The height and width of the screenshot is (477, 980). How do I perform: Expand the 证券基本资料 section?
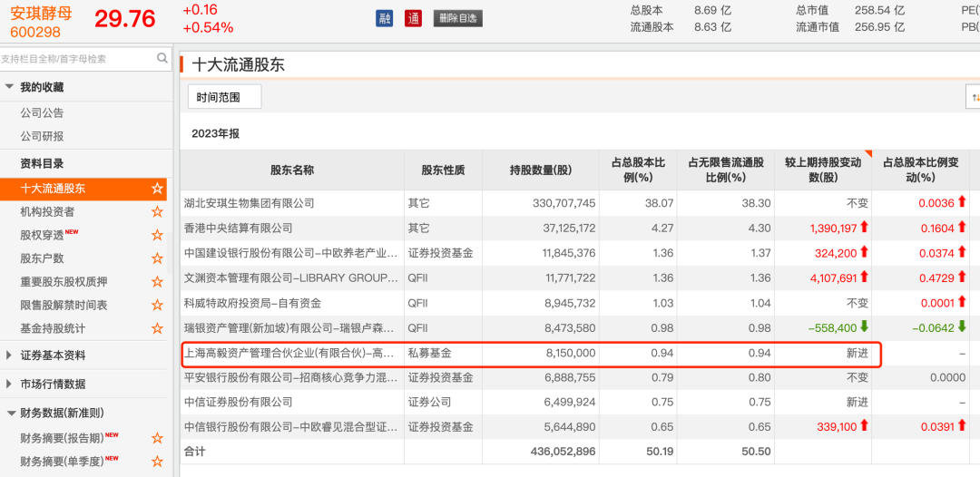[x=9, y=355]
